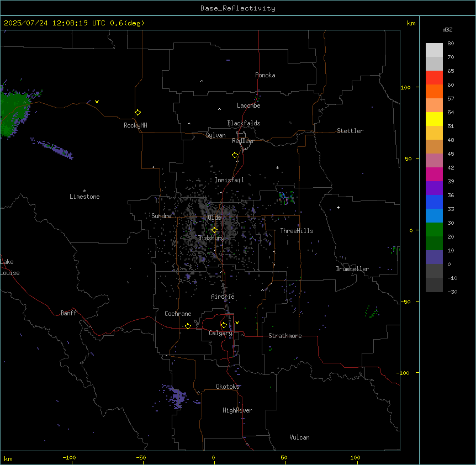Image resolution: width=476 pixels, height=465 pixels.
Task: Click the Didsbury city label
Action: pos(211,238)
